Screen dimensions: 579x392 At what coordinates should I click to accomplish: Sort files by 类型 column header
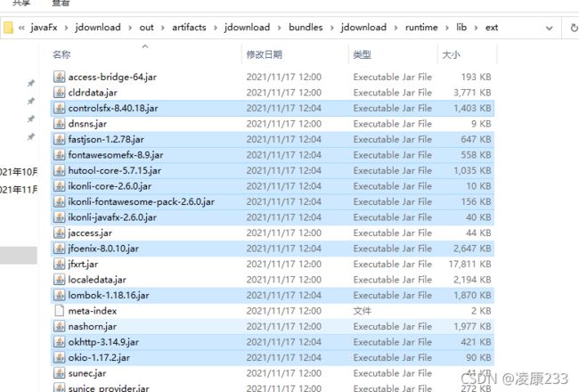click(362, 54)
